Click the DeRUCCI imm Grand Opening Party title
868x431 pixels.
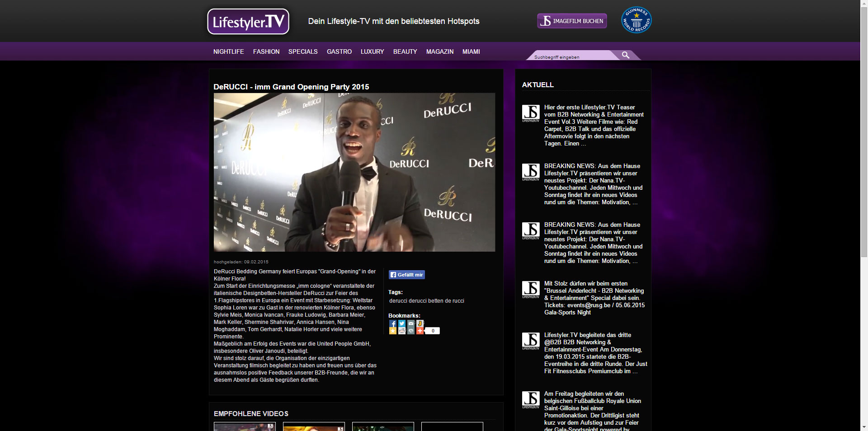[291, 87]
